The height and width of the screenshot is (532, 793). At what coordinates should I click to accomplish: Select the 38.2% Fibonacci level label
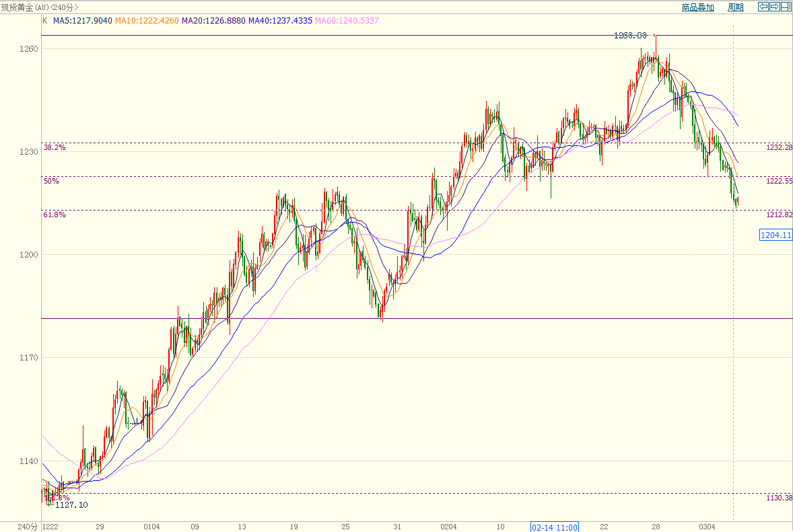coord(55,147)
